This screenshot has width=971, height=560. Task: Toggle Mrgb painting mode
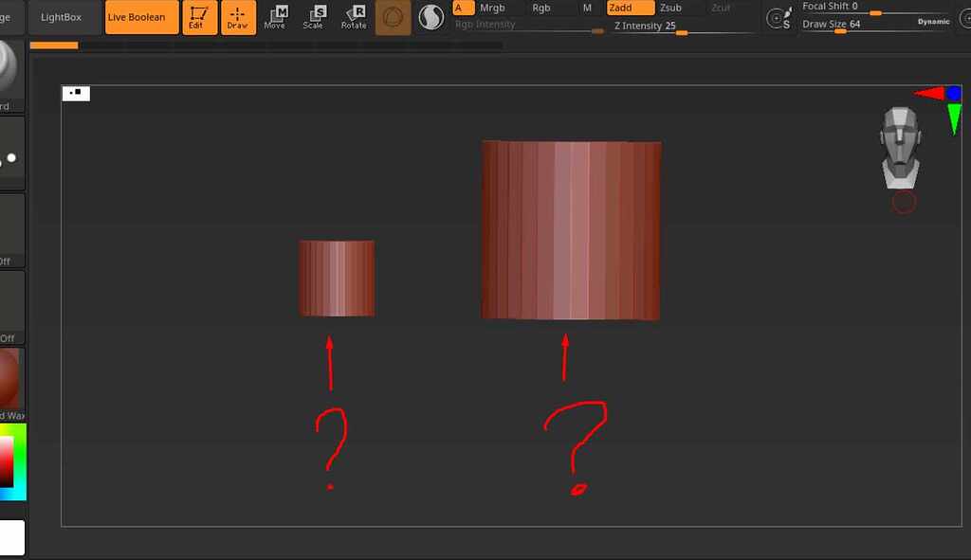[x=493, y=8]
